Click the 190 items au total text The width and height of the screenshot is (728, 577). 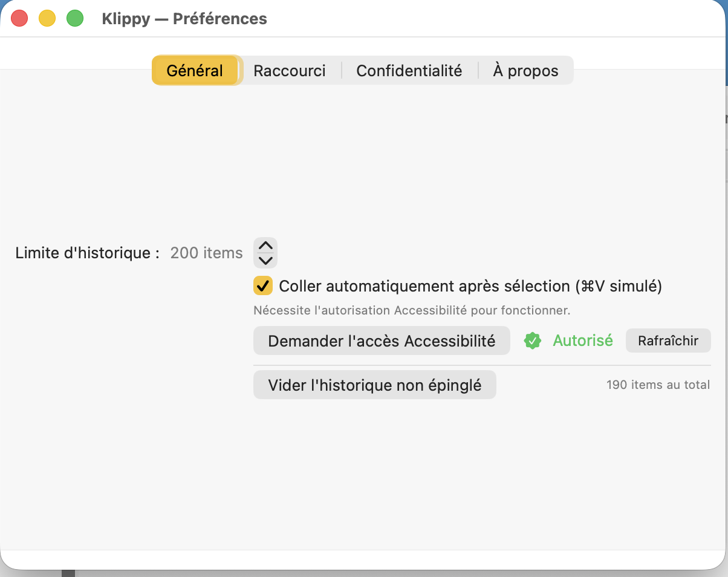tap(658, 385)
